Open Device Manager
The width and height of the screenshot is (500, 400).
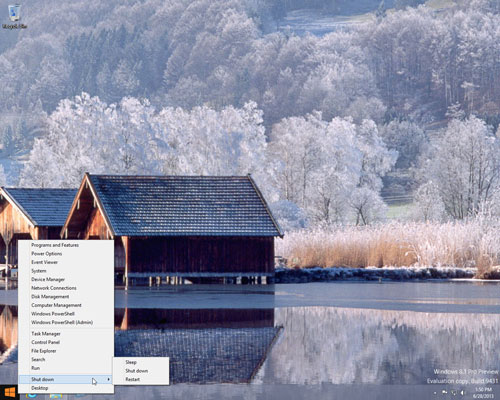pyautogui.click(x=66, y=279)
